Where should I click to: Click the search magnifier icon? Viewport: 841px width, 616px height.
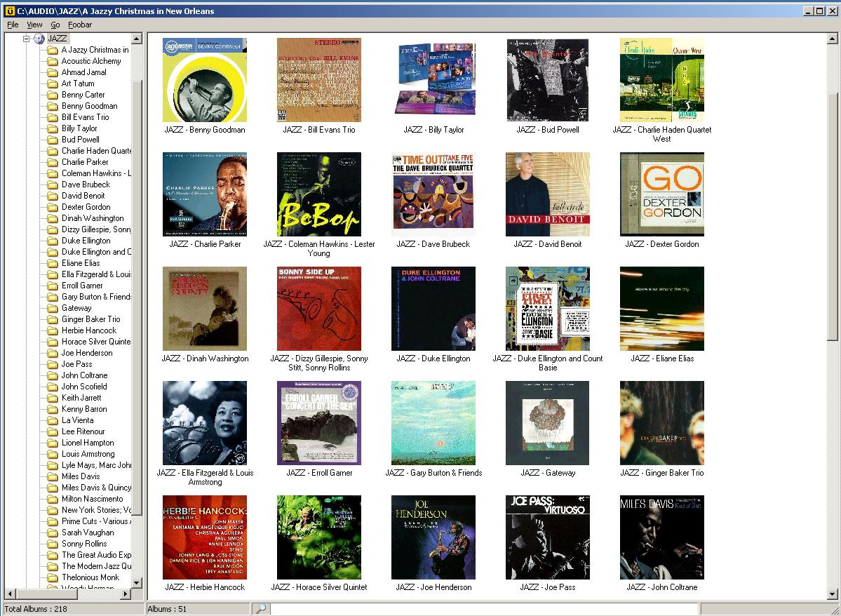[261, 608]
